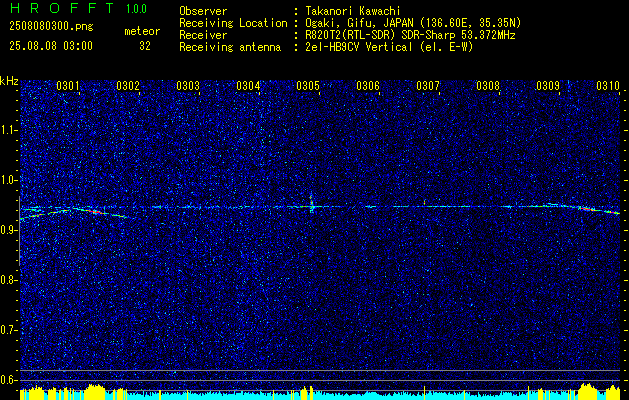Click the 1.1 kHz axis label
This screenshot has width=629, height=400.
click(9, 130)
